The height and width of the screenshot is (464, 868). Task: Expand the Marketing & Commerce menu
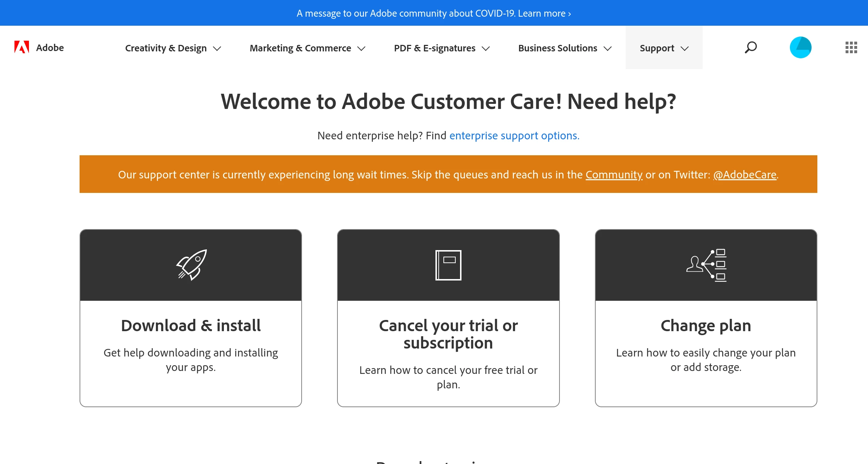point(307,48)
